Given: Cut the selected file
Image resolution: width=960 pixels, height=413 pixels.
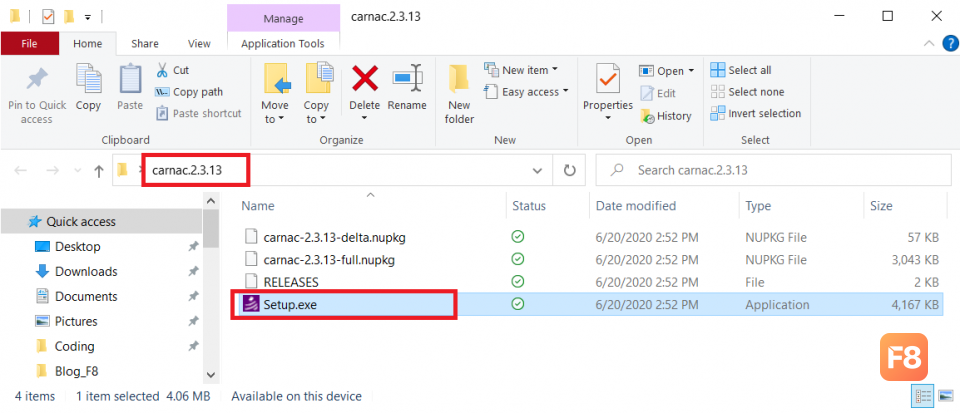Looking at the screenshot, I should pos(173,70).
